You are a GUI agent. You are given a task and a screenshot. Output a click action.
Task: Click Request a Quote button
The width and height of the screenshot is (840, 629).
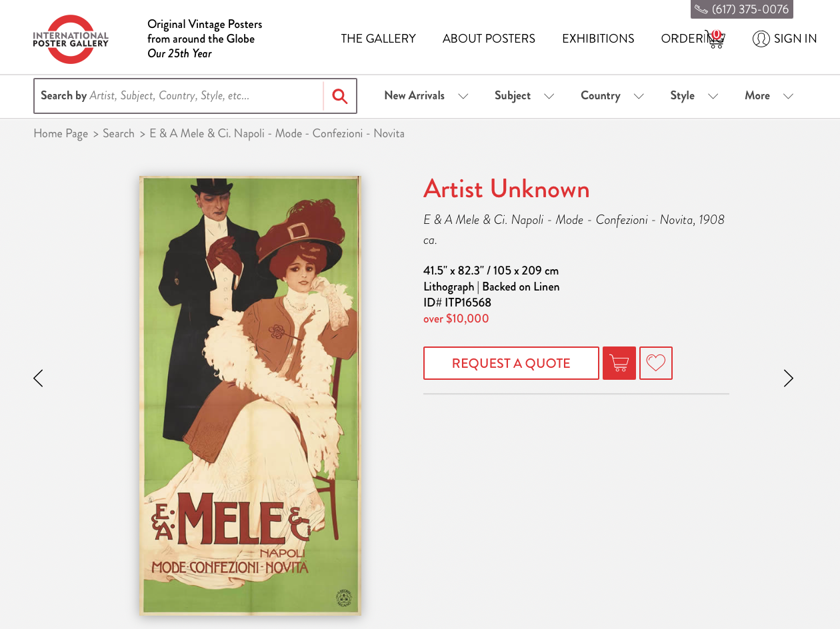click(511, 363)
